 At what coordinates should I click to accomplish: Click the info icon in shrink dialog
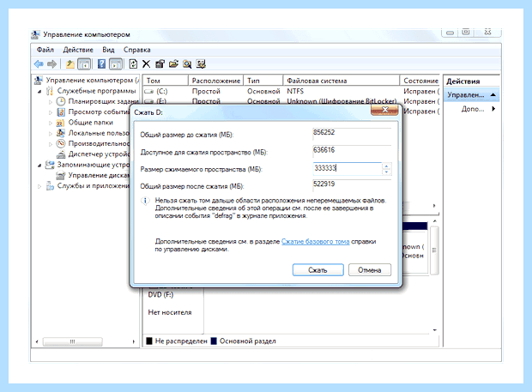[x=145, y=201]
